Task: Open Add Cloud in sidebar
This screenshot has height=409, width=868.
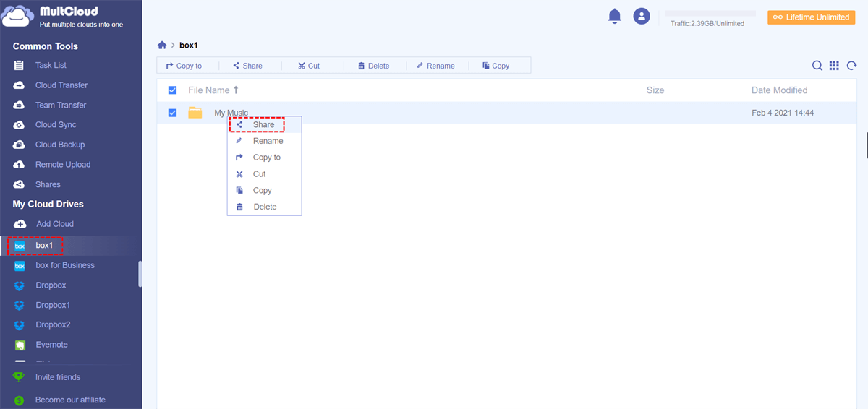Action: (x=55, y=224)
